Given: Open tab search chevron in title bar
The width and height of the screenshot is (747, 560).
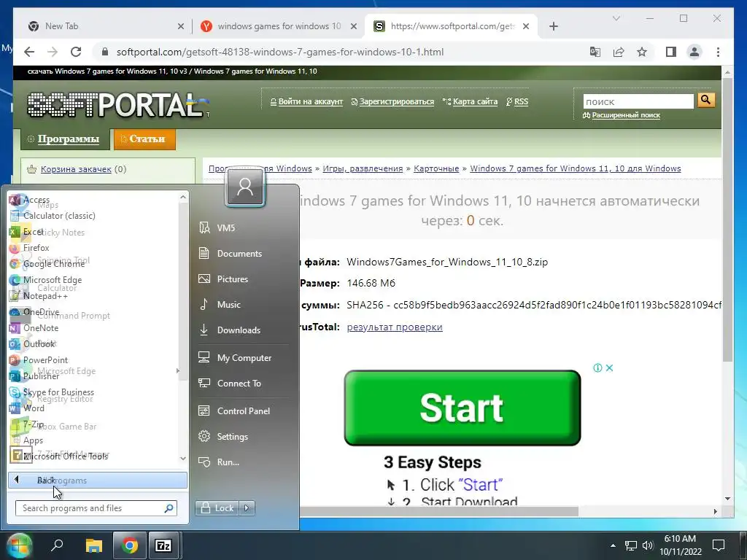Looking at the screenshot, I should (616, 18).
